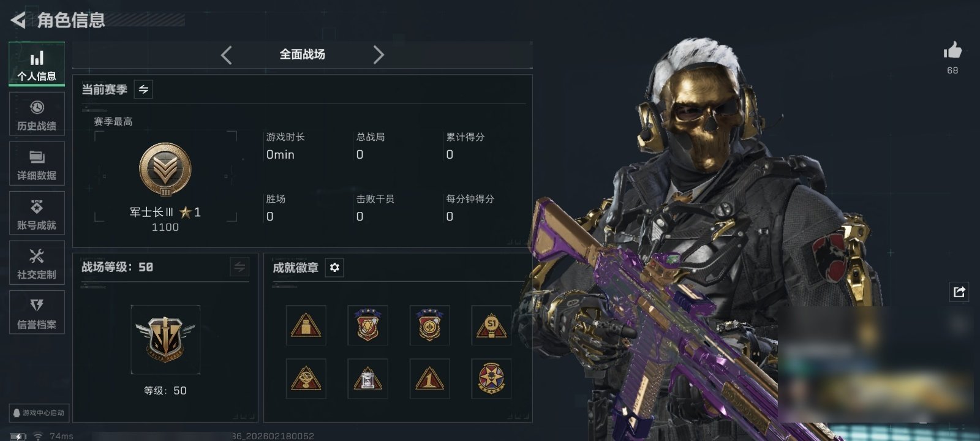The height and width of the screenshot is (441, 980).
Task: Toggle the swap icon beside 战场等级
Action: [x=239, y=267]
